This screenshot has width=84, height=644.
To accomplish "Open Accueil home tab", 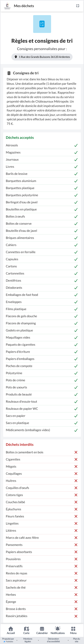I will tap(11, 630).
